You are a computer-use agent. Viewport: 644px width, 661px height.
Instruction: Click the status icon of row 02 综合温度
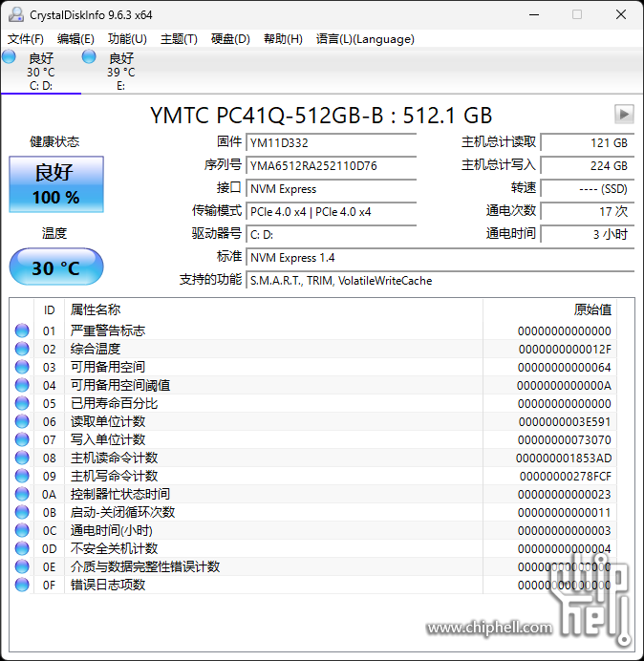point(22,349)
